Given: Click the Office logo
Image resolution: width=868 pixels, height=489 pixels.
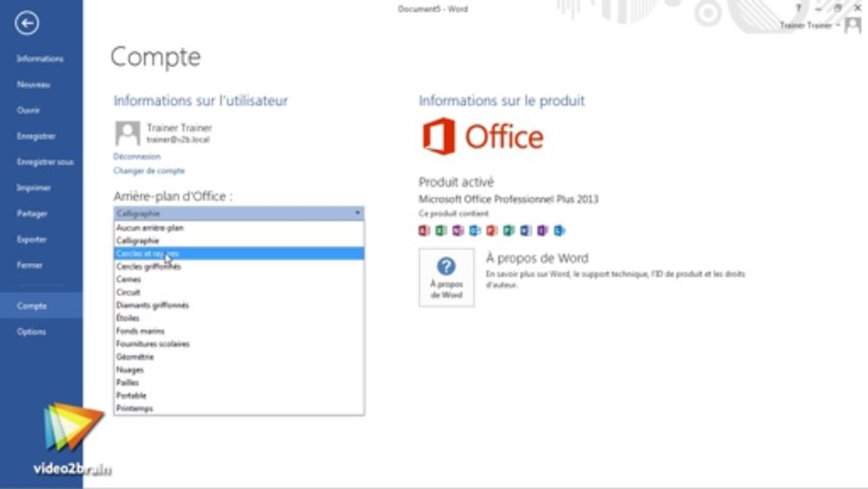Looking at the screenshot, I should pyautogui.click(x=483, y=137).
